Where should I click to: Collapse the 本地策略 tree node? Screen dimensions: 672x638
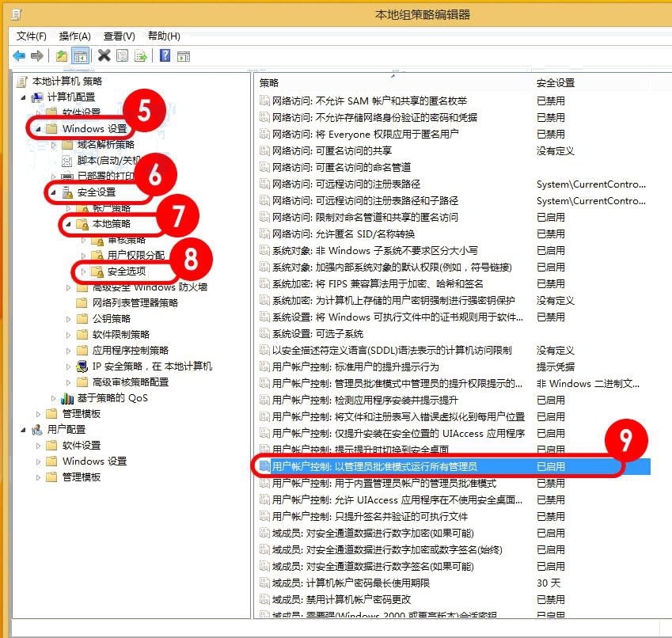[x=68, y=224]
